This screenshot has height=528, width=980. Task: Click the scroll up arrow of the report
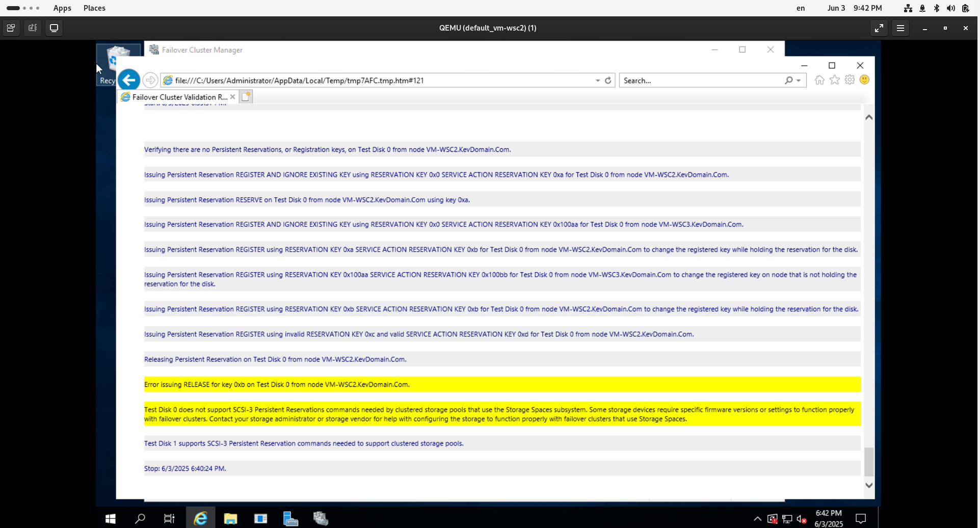point(869,117)
